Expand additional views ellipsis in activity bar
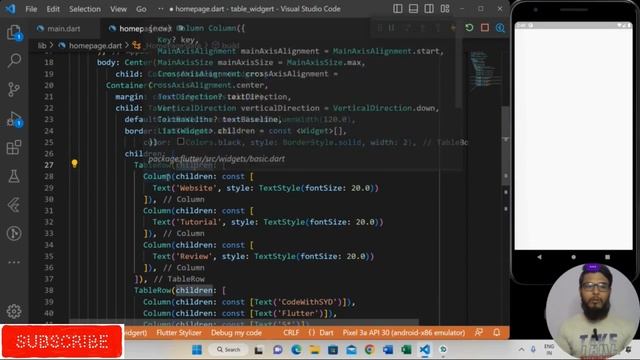This screenshot has width=640, height=360. (x=14, y=262)
